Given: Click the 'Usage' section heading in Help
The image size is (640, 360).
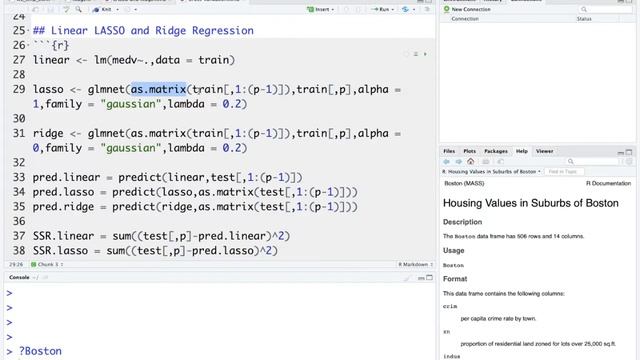Looking at the screenshot, I should point(453,251).
